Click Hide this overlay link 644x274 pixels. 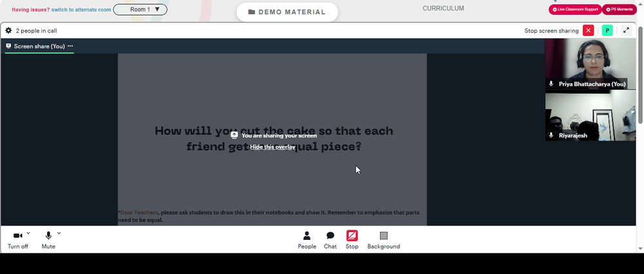[x=272, y=147]
